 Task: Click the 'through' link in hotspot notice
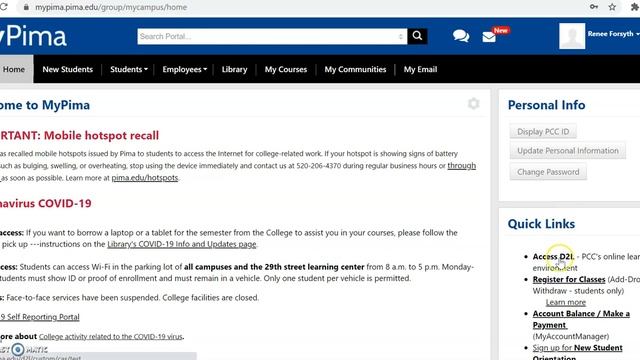click(x=462, y=166)
